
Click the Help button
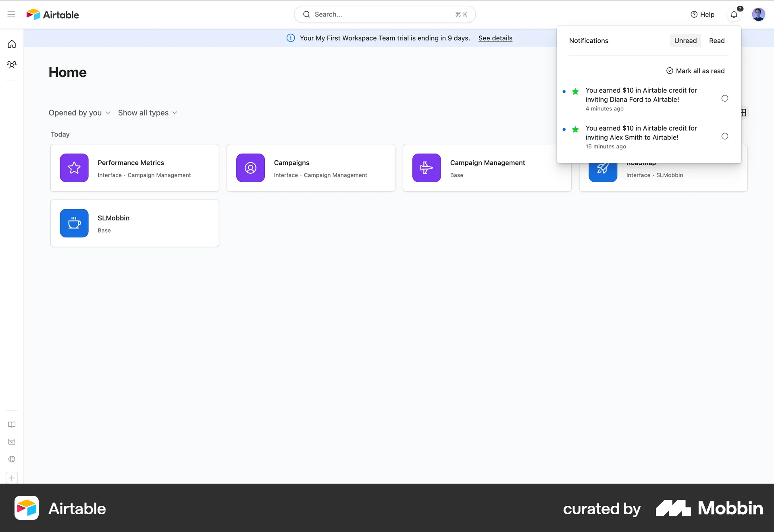tap(702, 14)
